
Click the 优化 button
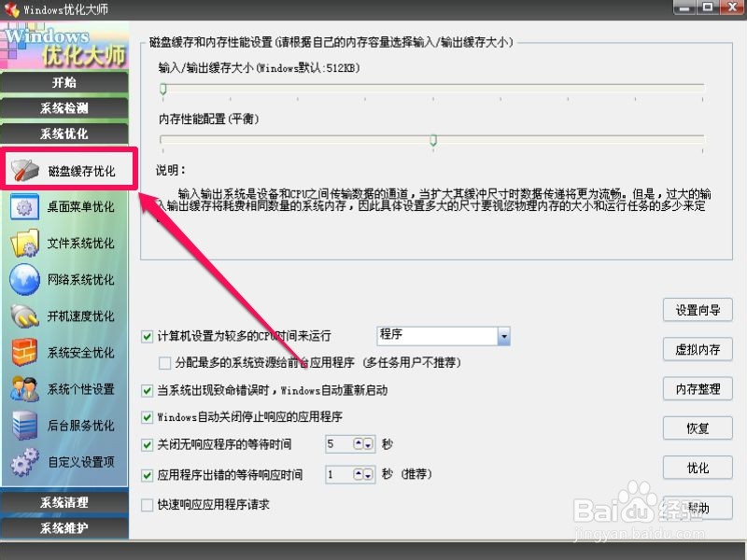pos(698,468)
